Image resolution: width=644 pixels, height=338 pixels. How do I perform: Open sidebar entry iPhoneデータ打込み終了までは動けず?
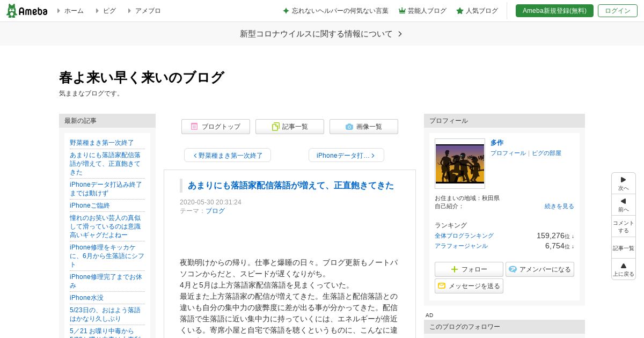click(106, 189)
